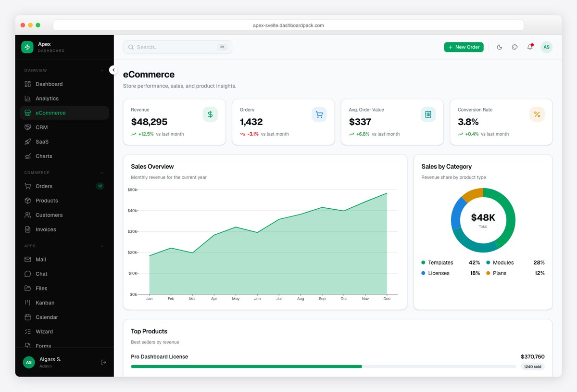
Task: Click the Analytics bar chart icon
Action: (28, 99)
